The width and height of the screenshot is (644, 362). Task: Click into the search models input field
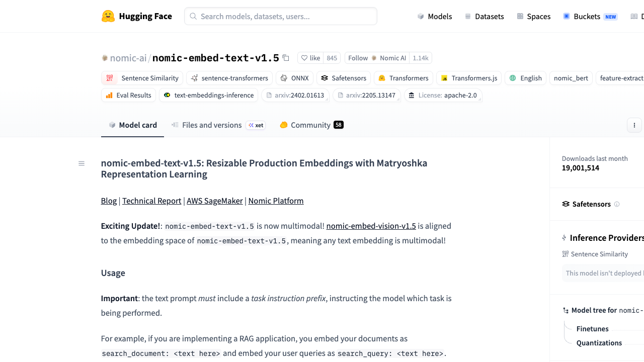281,16
